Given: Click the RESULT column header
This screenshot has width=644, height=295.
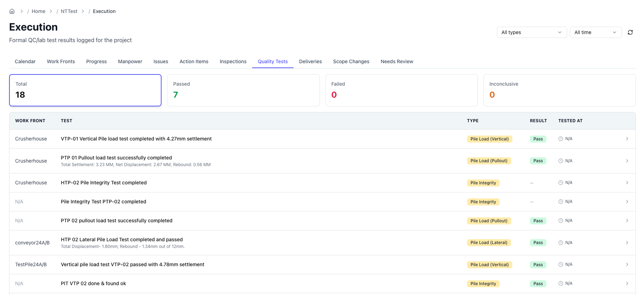Looking at the screenshot, I should coord(538,121).
